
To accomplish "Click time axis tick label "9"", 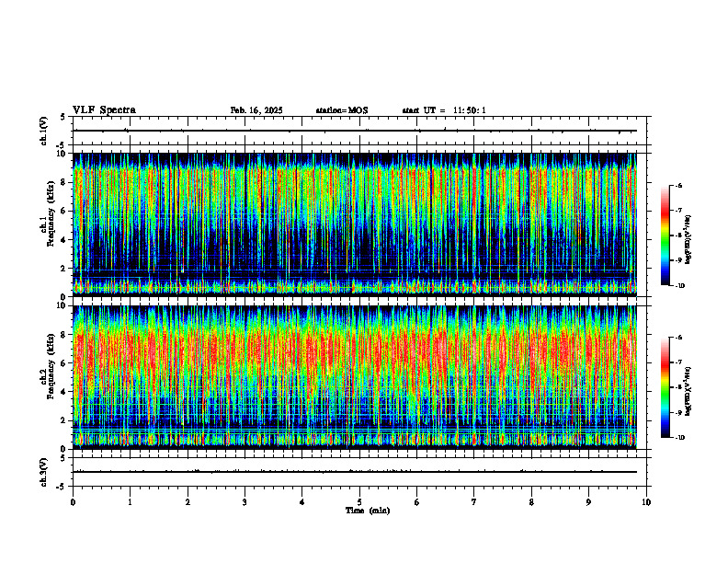I will [588, 502].
